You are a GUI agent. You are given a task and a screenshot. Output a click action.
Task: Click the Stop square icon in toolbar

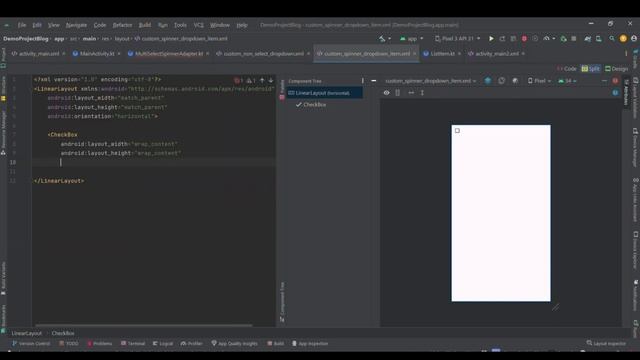click(573, 39)
